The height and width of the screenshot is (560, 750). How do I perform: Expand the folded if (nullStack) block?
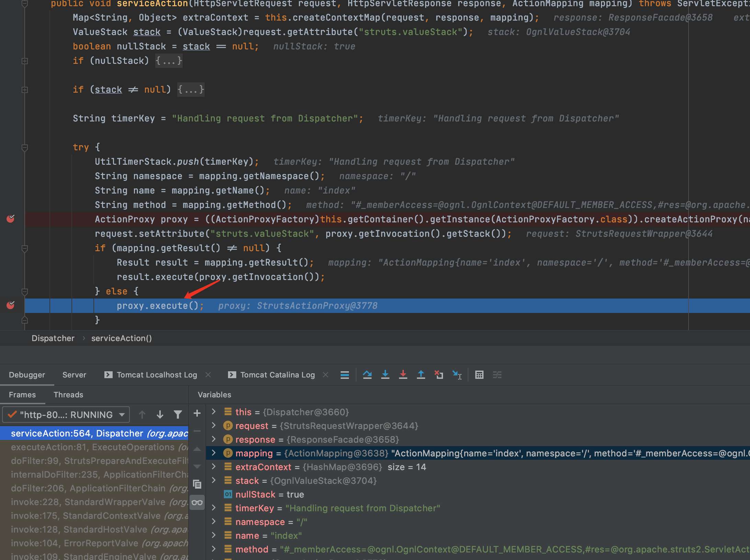pyautogui.click(x=169, y=61)
